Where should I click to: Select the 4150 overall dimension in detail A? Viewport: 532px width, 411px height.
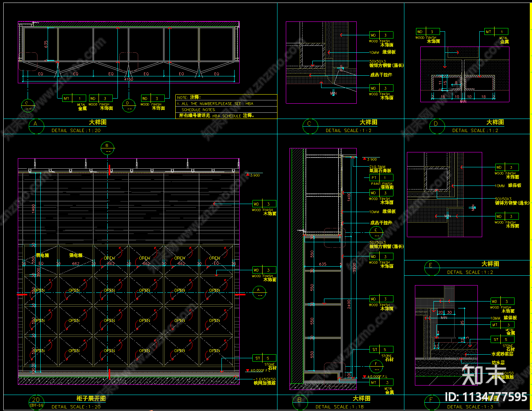[x=128, y=79]
